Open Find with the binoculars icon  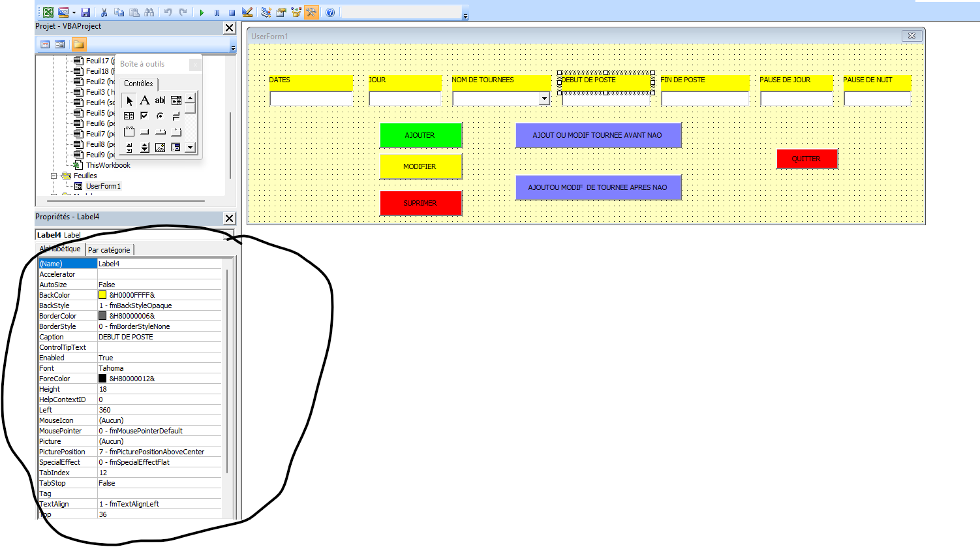coord(149,12)
